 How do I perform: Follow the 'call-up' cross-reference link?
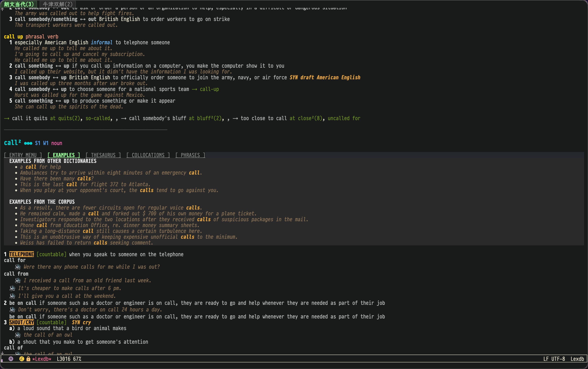(209, 89)
